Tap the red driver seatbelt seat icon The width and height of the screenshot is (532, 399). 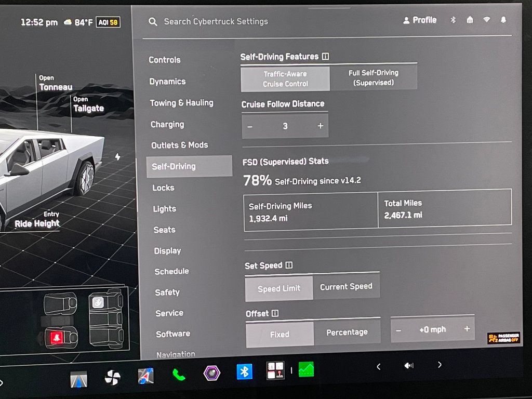point(56,338)
